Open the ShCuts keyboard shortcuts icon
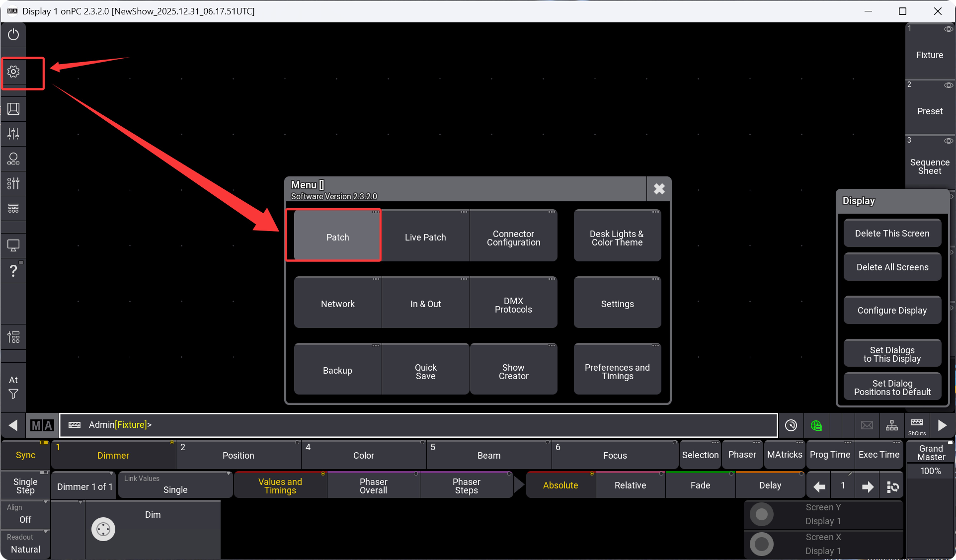The image size is (956, 560). pos(917,425)
